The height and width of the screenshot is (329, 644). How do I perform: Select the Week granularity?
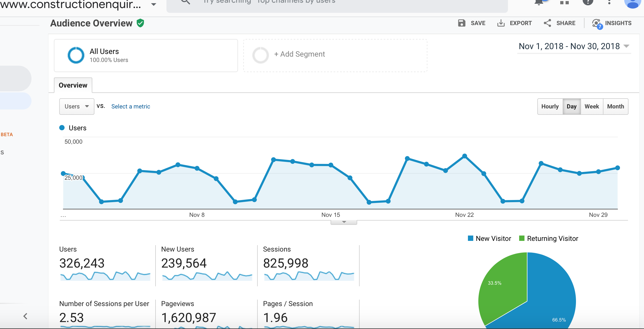(x=592, y=106)
